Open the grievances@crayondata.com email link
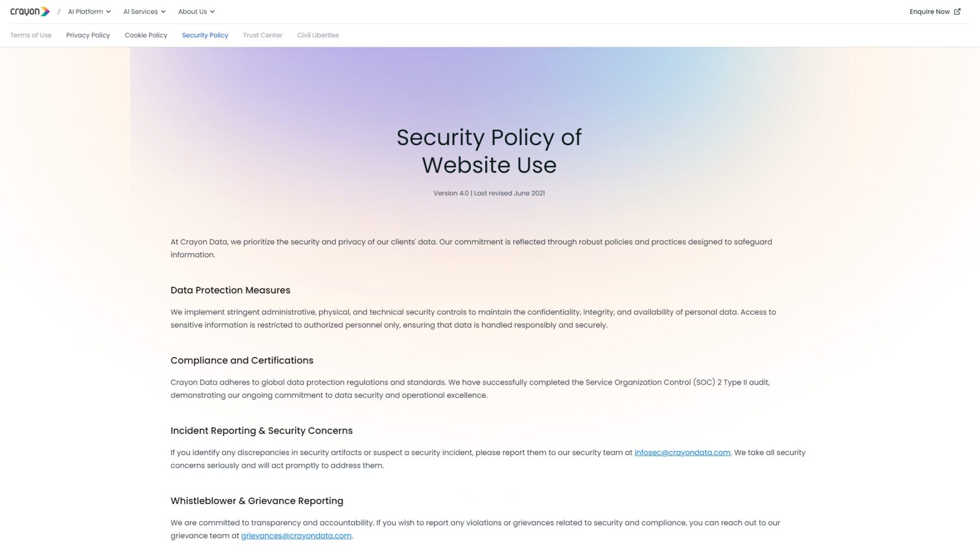The width and height of the screenshot is (980, 547). point(296,536)
